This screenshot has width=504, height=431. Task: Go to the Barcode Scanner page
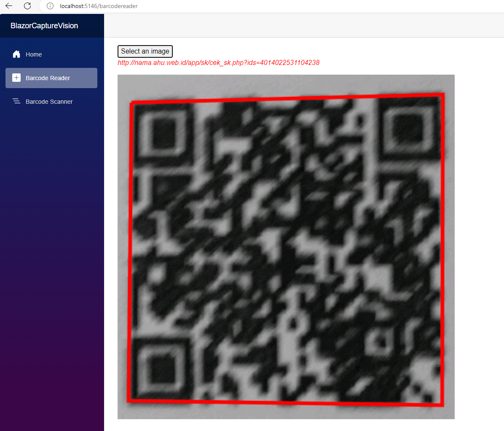click(49, 102)
